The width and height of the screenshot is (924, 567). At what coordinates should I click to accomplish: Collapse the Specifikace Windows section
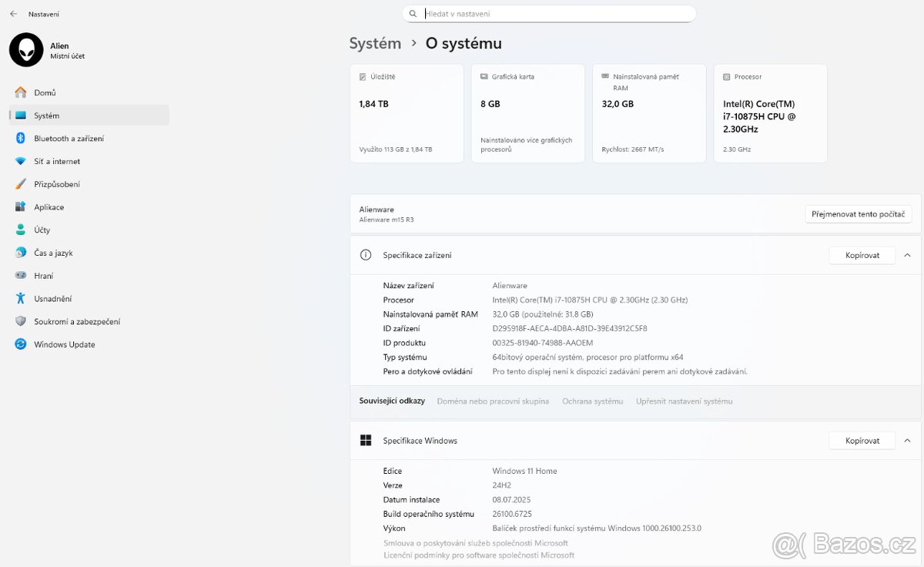coord(907,441)
